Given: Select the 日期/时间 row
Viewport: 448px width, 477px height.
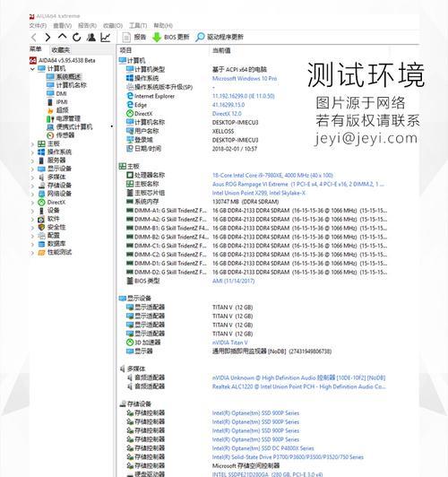Looking at the screenshot, I should [192, 149].
